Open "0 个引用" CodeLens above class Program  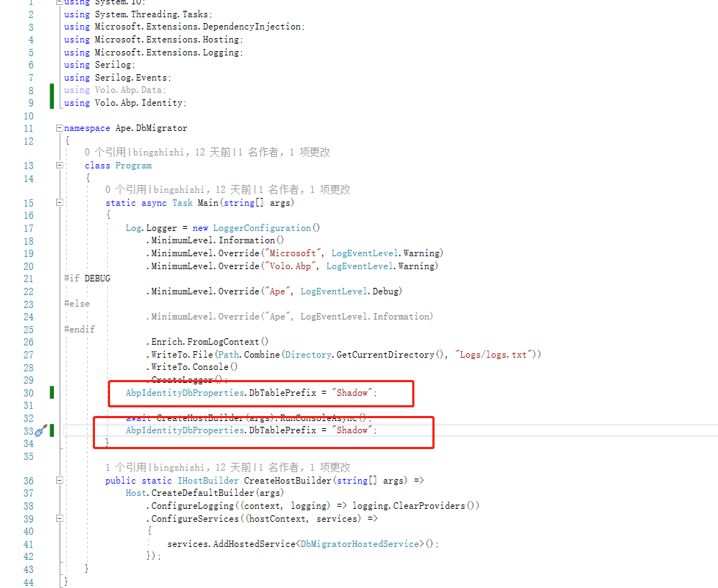(x=105, y=152)
